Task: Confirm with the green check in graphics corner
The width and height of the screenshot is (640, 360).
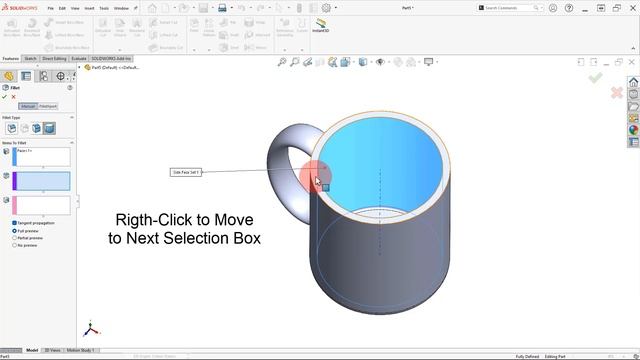Action: point(596,78)
